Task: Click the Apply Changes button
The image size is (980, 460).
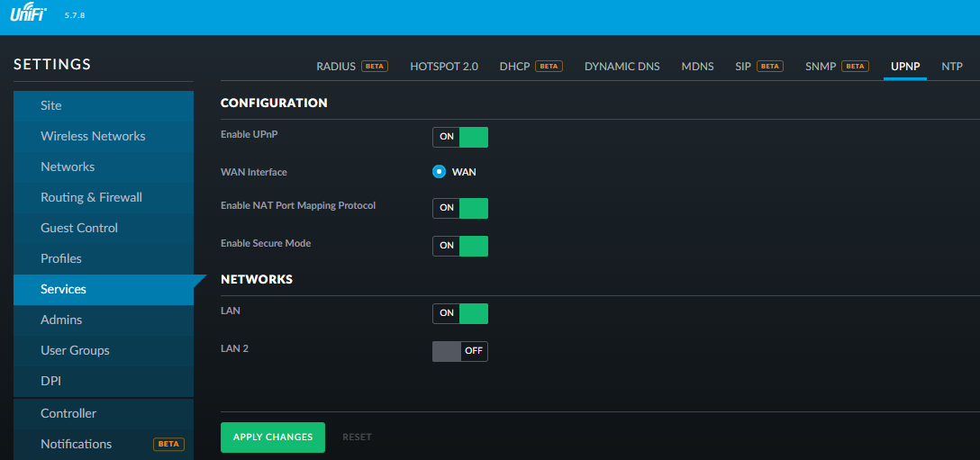Action: tap(273, 437)
